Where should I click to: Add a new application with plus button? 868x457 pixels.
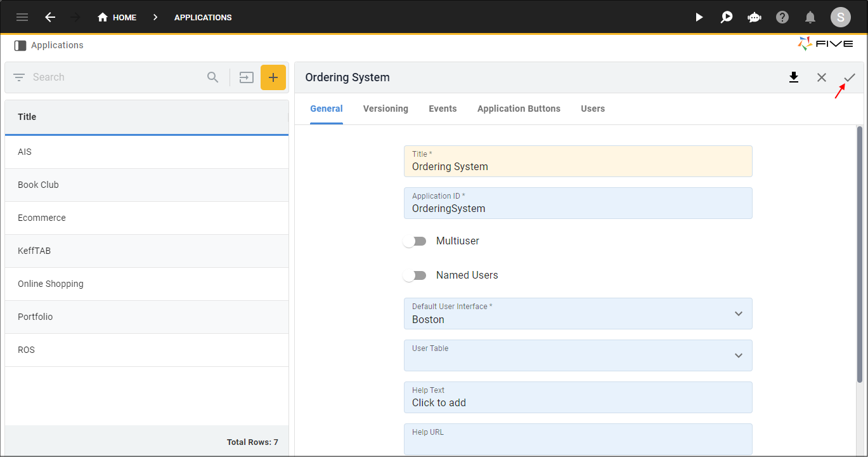(x=273, y=77)
